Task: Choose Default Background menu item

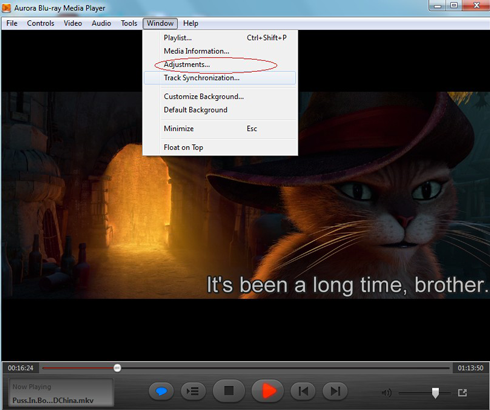Action: click(220, 110)
